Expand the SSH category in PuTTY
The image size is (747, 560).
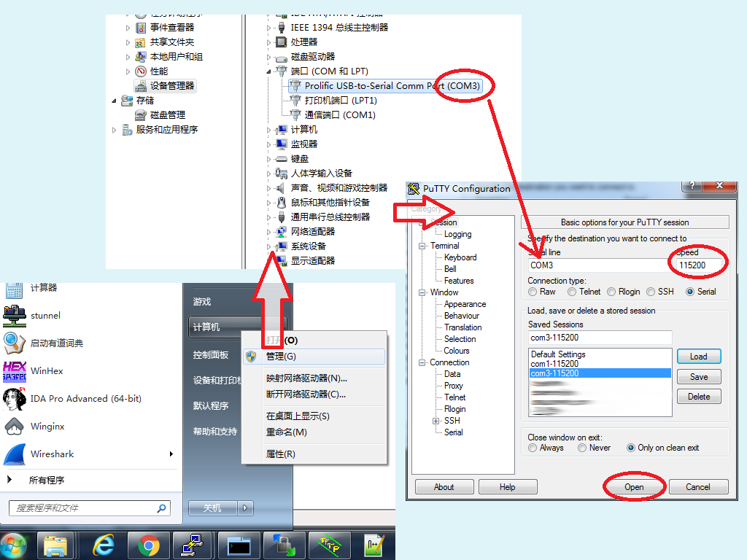pyautogui.click(x=436, y=421)
